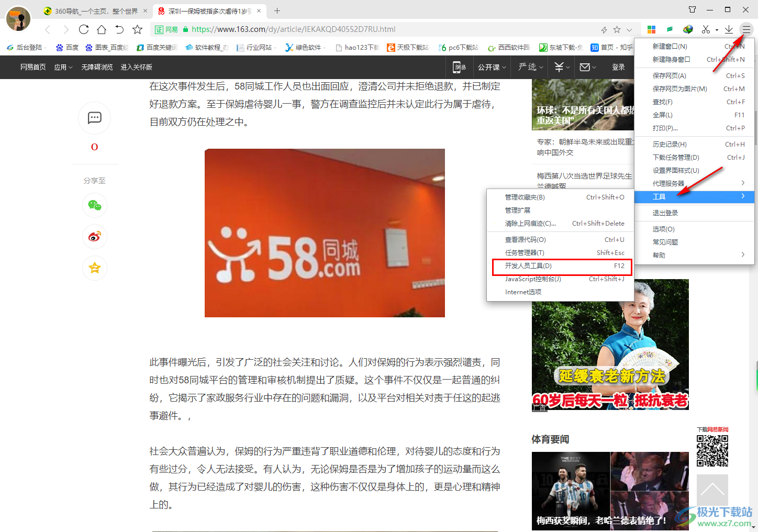The width and height of the screenshot is (758, 532).
Task: Open the article comments bubble icon
Action: click(x=94, y=118)
